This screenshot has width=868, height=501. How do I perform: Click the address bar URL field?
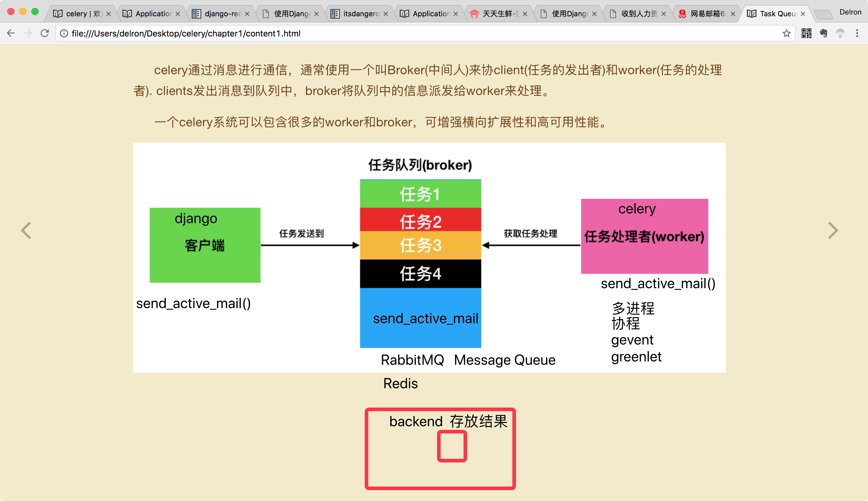coord(426,33)
